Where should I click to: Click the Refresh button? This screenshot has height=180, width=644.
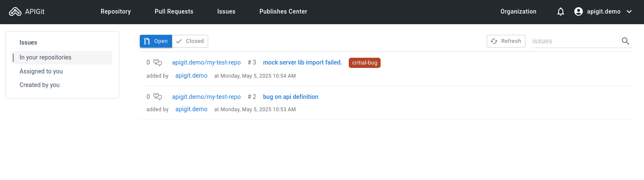click(x=506, y=41)
